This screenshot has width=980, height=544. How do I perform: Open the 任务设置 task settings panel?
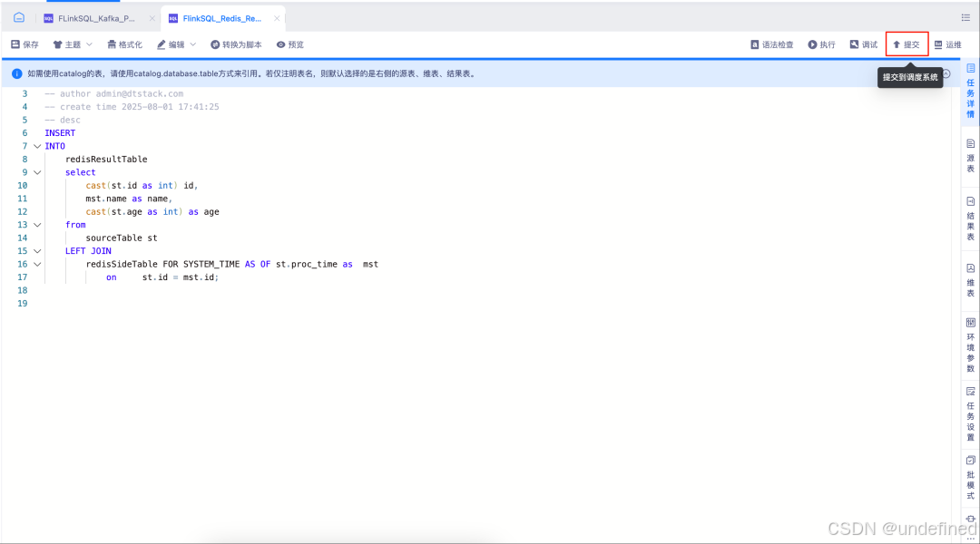(x=970, y=414)
